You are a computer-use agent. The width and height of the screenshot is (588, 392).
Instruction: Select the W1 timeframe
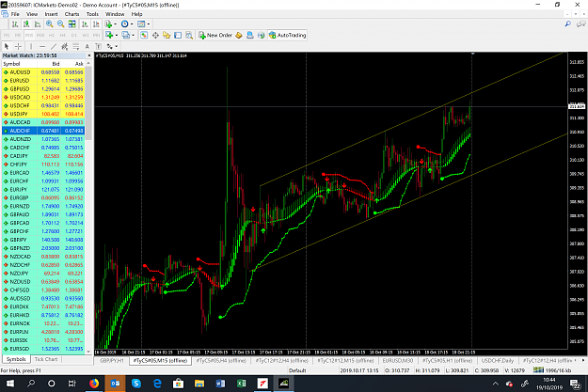[x=86, y=35]
